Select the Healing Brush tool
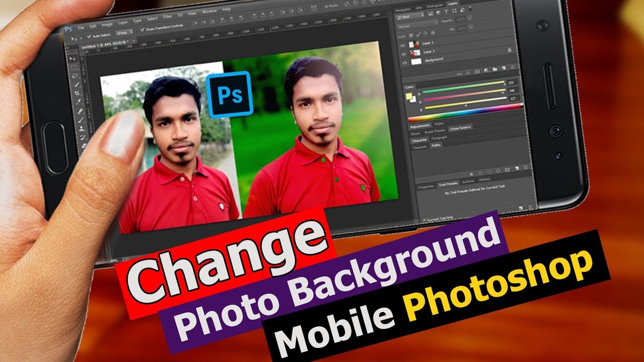The height and width of the screenshot is (362, 644). (x=79, y=111)
